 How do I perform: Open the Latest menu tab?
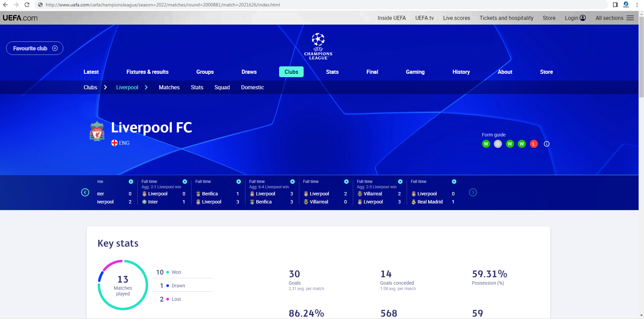click(x=91, y=72)
